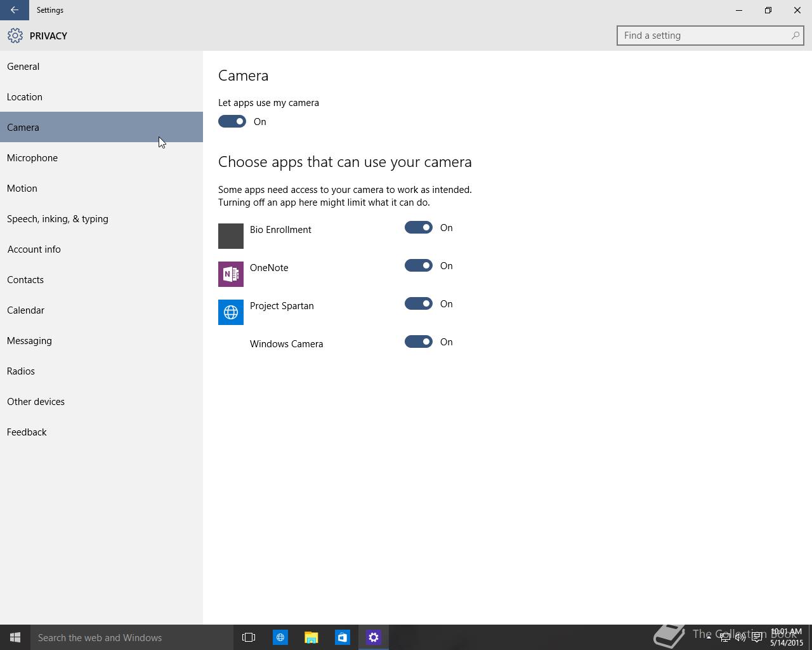Go back with the Settings back arrow
The height and width of the screenshot is (650, 812).
14,10
